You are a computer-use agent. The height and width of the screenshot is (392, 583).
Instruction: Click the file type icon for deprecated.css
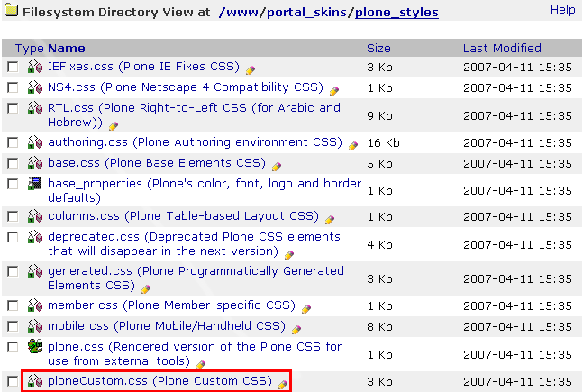35,237
